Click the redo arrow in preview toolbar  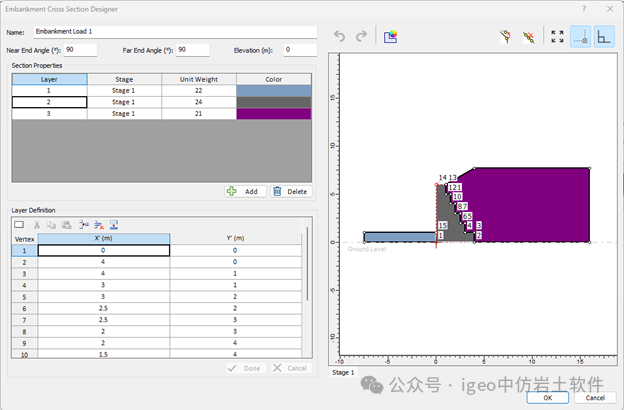361,36
